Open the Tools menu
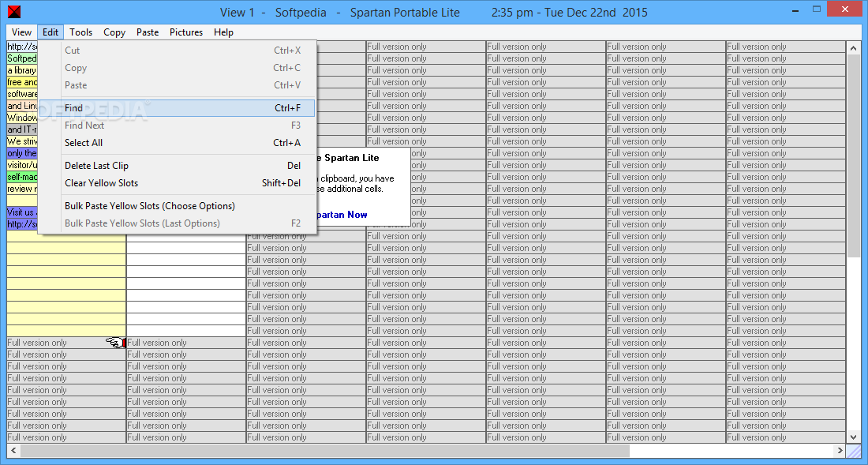 tap(80, 32)
